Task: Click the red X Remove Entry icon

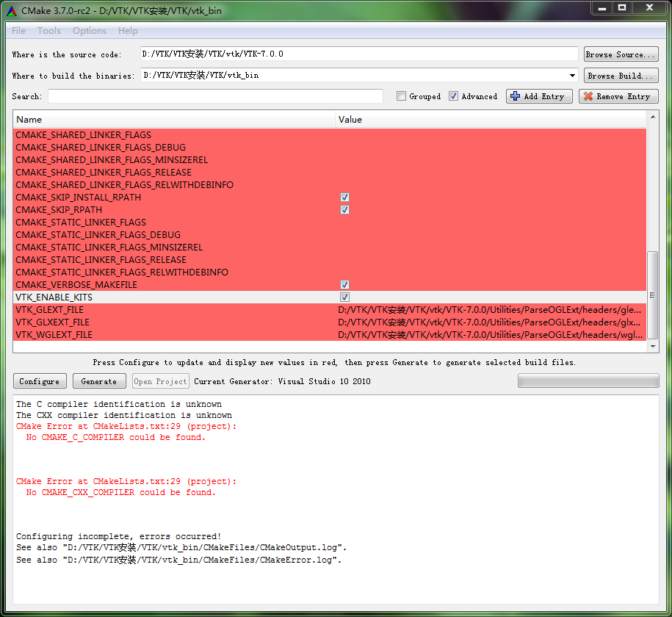Action: 588,96
